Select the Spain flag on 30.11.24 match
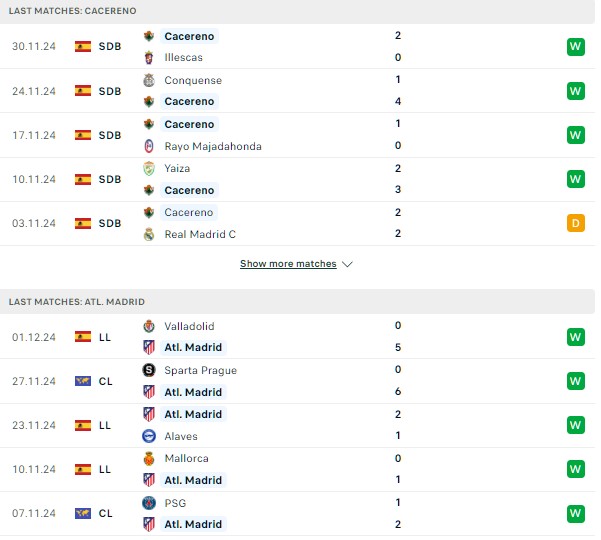This screenshot has height=540, width=601. click(83, 46)
